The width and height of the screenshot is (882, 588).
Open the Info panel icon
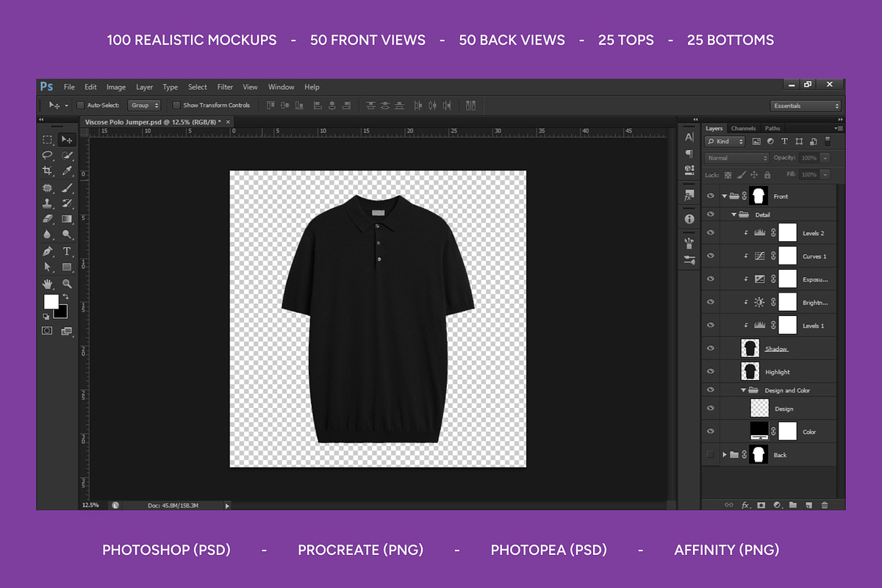[x=689, y=219]
